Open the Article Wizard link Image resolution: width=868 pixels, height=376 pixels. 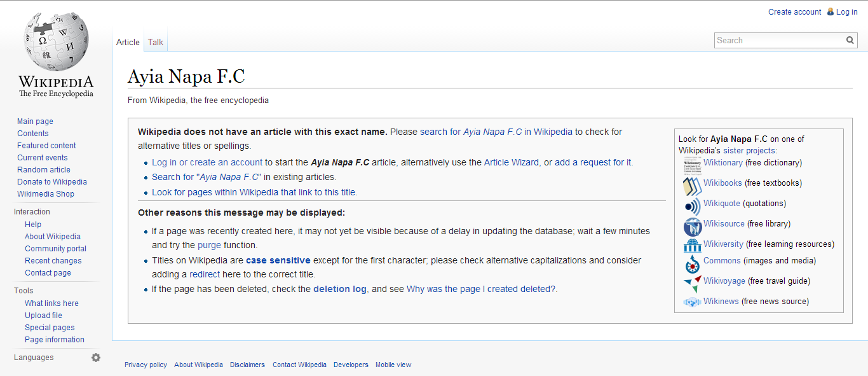point(511,162)
